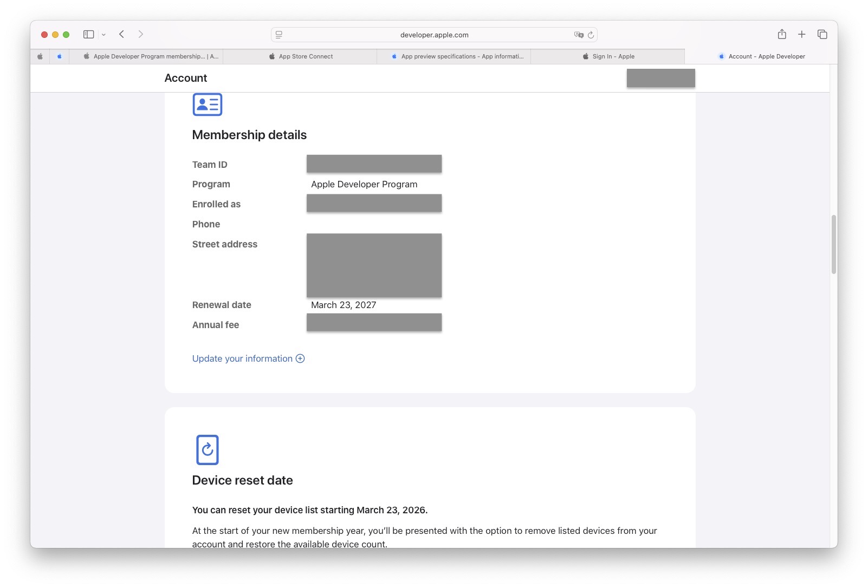This screenshot has width=868, height=588.
Task: Click the Renewal date label
Action: pyautogui.click(x=222, y=305)
